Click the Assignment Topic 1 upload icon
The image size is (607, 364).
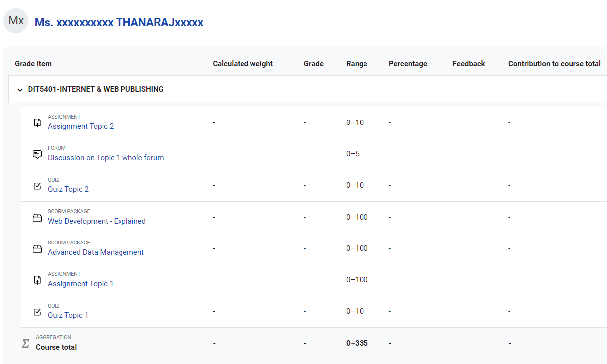[37, 280]
